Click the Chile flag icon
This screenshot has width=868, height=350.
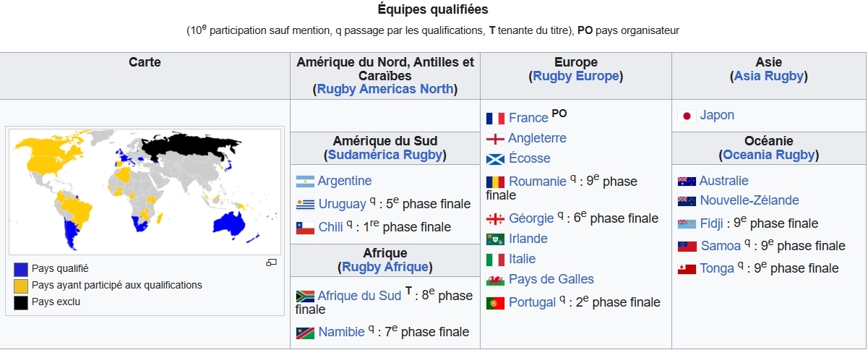(x=305, y=228)
